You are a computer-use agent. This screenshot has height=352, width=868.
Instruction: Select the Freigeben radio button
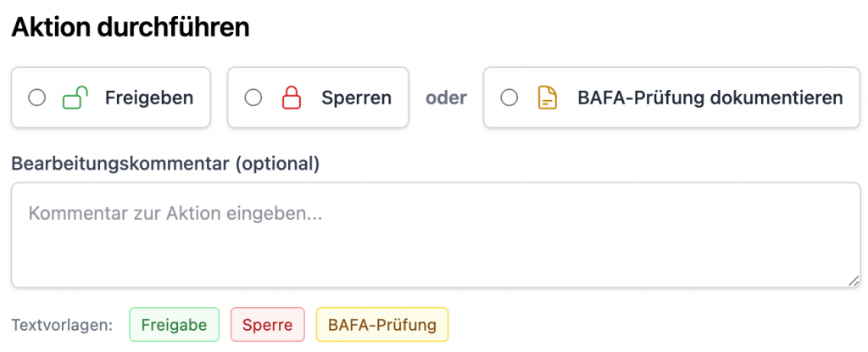click(37, 98)
